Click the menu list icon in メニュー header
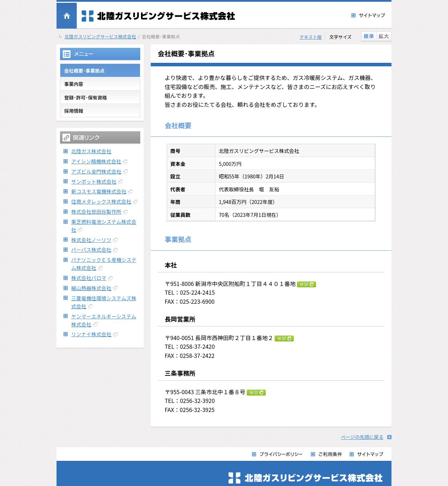Image resolution: width=448 pixels, height=486 pixels. point(67,54)
